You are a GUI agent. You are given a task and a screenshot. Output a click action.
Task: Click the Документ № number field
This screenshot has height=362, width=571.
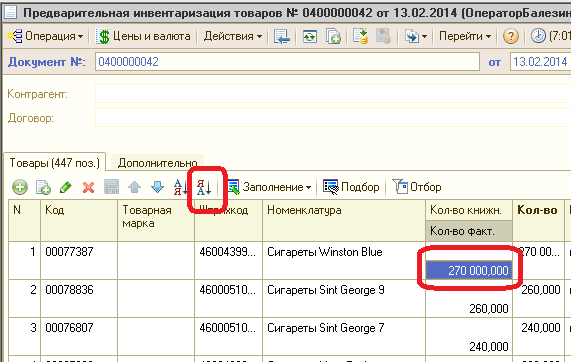click(287, 62)
